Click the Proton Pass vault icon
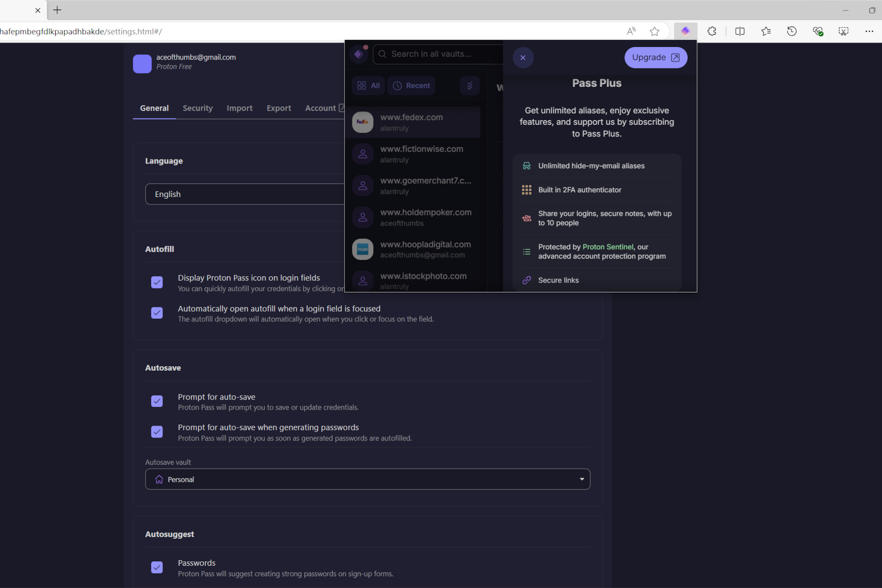Viewport: 882px width, 588px height. 359,54
